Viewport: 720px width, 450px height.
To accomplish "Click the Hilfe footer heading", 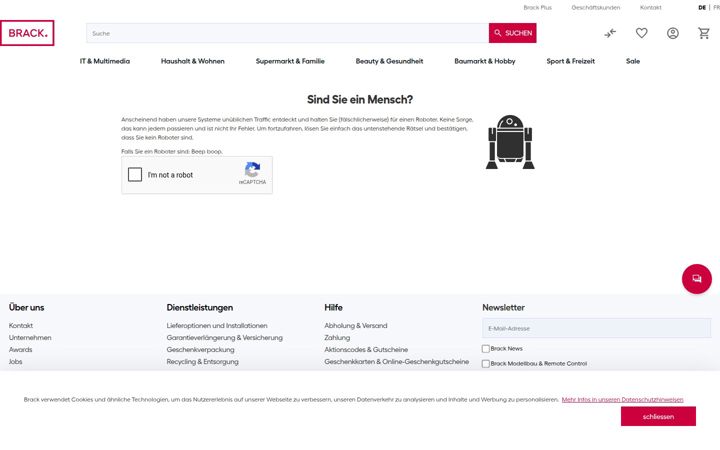I will pyautogui.click(x=333, y=308).
